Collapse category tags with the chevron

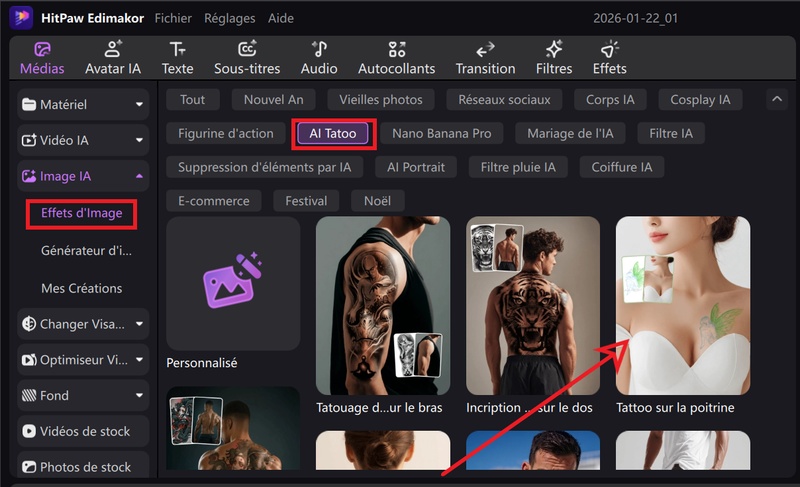coord(777,99)
